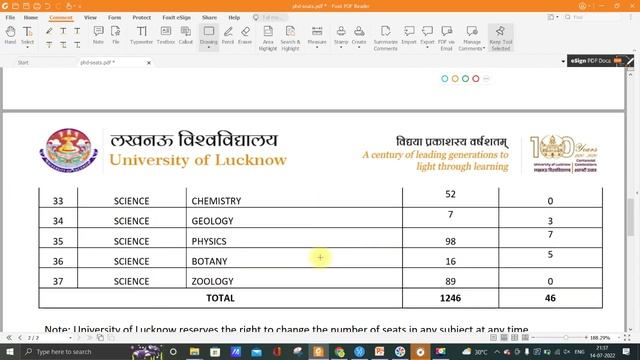Screen dimensions: 640x360
Task: Open File Explorer from taskbar
Action: pyautogui.click(x=195, y=351)
